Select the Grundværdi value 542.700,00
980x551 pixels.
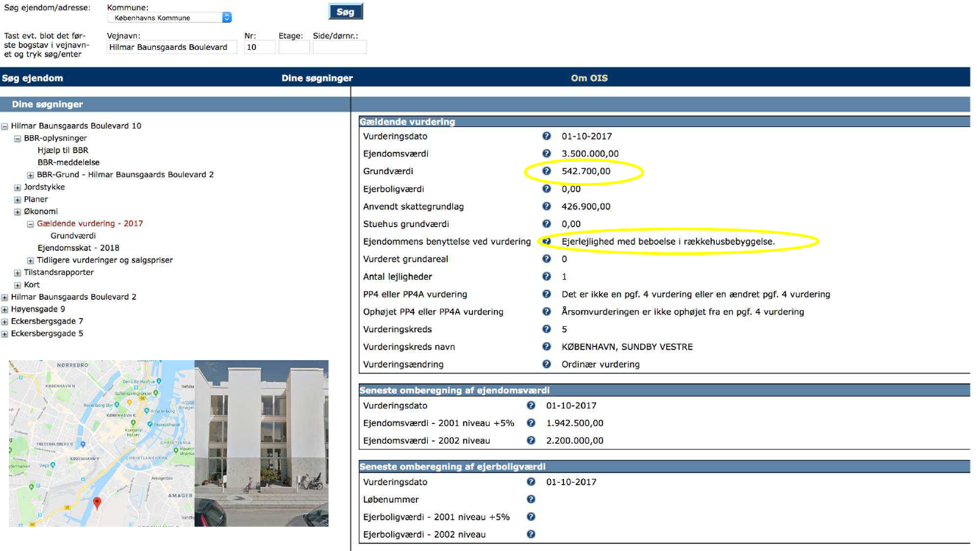586,171
